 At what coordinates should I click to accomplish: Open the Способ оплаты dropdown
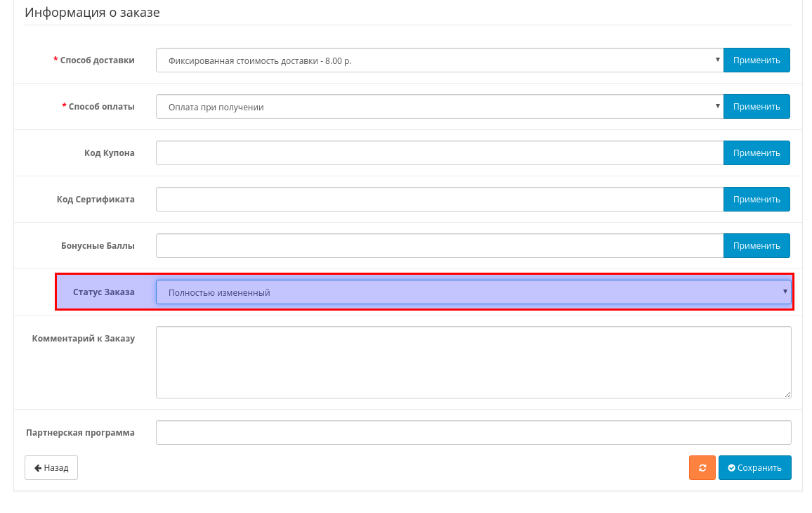click(439, 107)
